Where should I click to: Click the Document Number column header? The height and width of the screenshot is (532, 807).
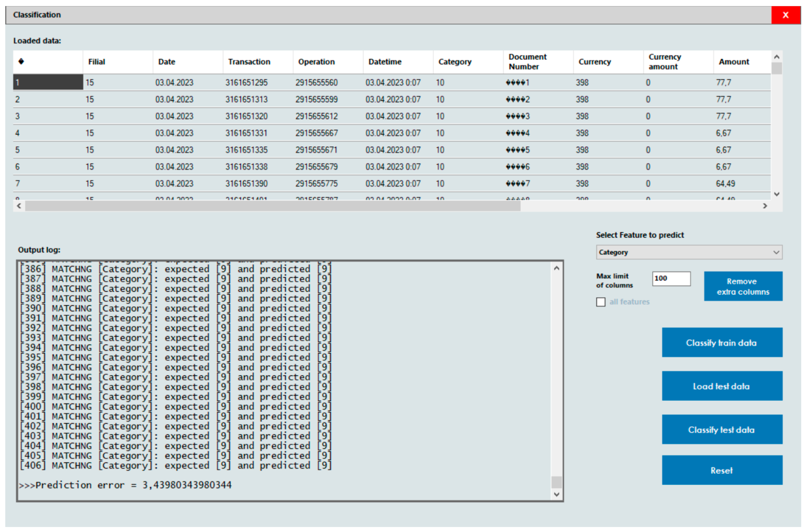(527, 62)
